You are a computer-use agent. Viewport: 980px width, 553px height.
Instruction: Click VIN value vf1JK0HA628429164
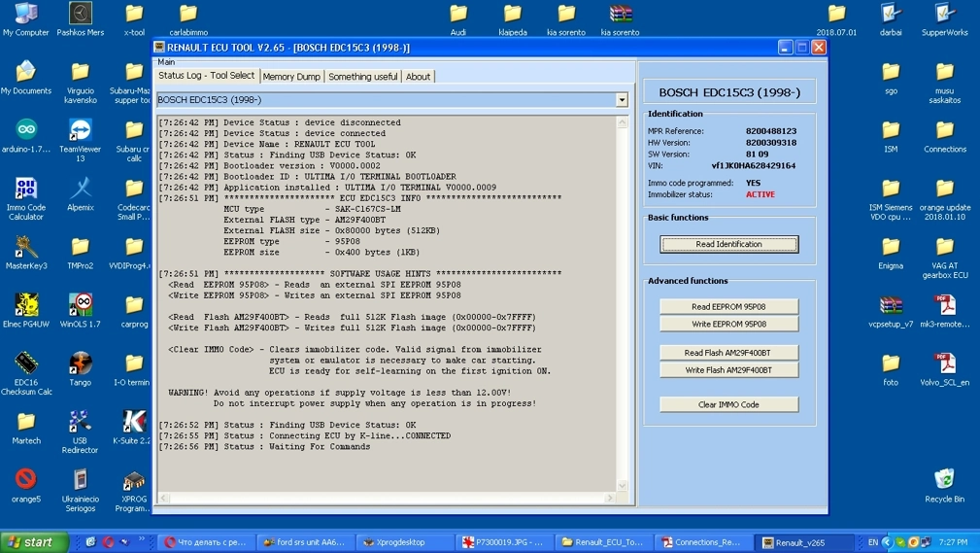(x=753, y=166)
